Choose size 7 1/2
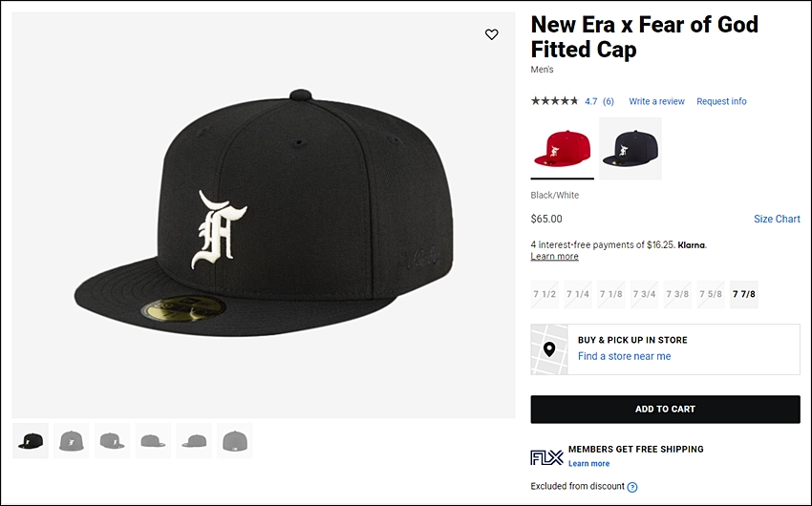812x506 pixels. pyautogui.click(x=545, y=294)
